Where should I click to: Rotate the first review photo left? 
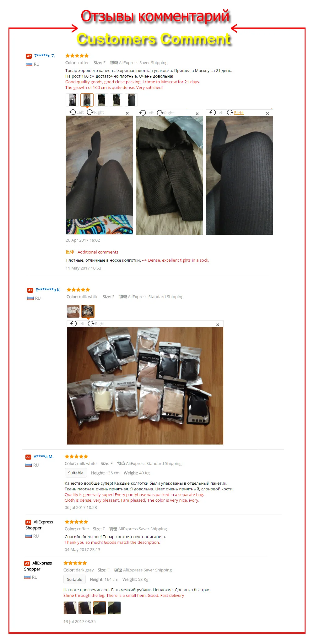click(x=77, y=112)
